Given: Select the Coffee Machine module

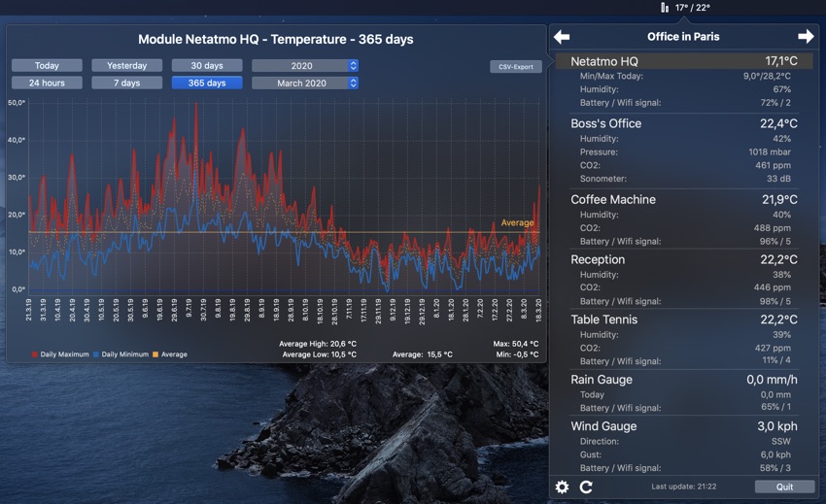Looking at the screenshot, I should [x=684, y=200].
